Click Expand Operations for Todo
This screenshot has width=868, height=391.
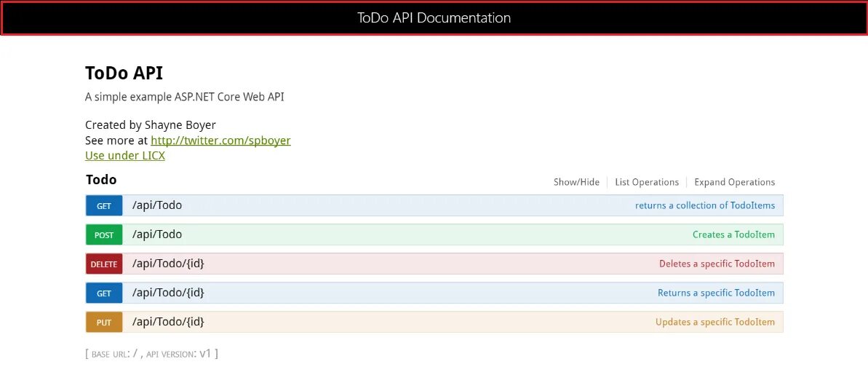pos(735,182)
